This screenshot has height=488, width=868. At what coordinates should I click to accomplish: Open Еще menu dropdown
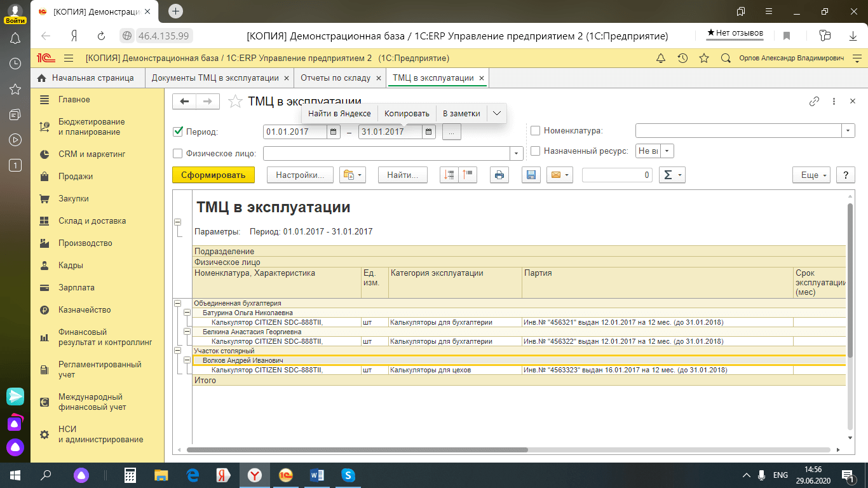click(x=811, y=175)
